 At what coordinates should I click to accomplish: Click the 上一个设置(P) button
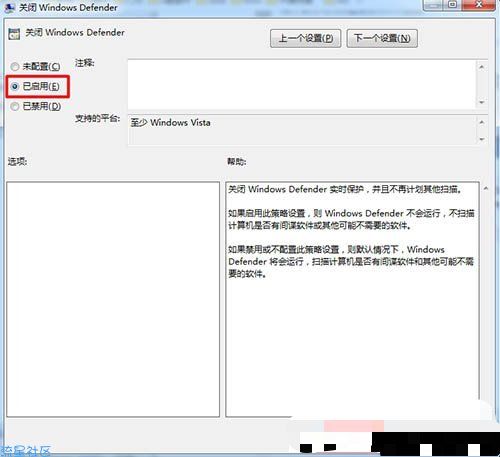pos(305,38)
